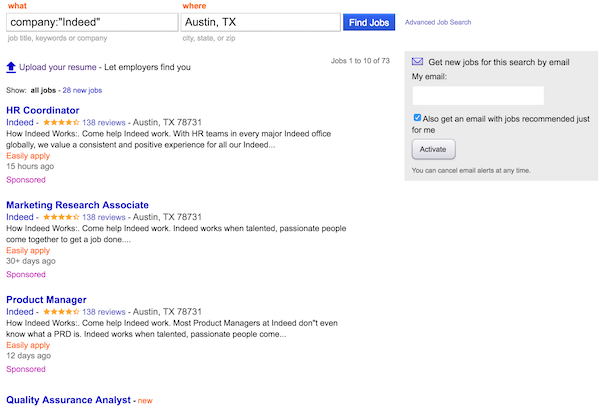Screen dimensions: 608x407
Task: Click 'Get new jobs for this search' heading
Action: (499, 62)
